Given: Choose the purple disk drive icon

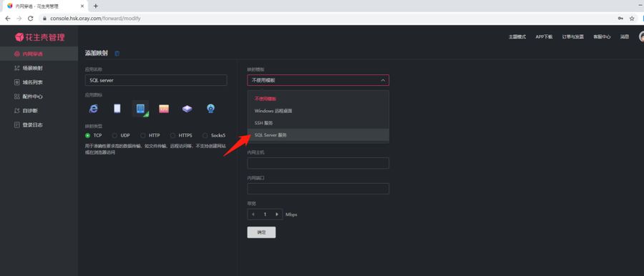Looking at the screenshot, I should click(x=187, y=109).
